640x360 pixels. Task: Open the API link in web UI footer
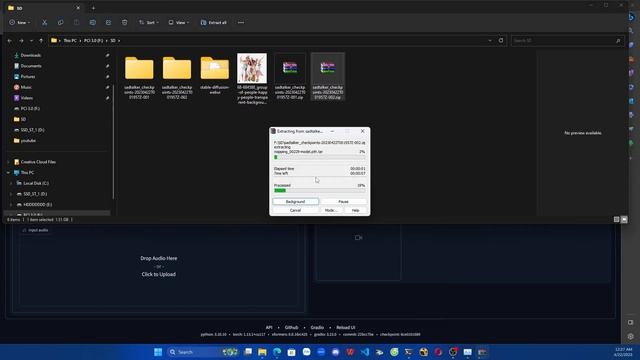click(x=269, y=327)
